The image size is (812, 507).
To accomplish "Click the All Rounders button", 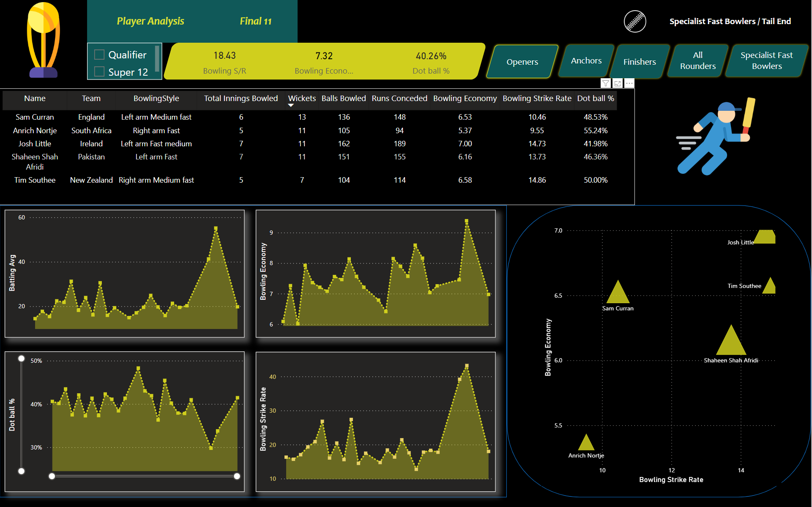I will (x=697, y=61).
